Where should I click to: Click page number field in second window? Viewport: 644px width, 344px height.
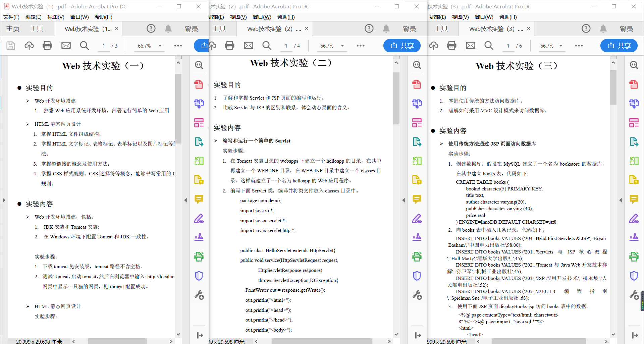click(286, 46)
